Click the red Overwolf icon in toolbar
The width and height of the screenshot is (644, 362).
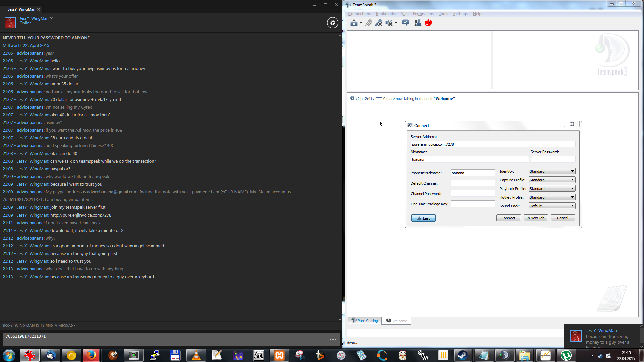428,23
